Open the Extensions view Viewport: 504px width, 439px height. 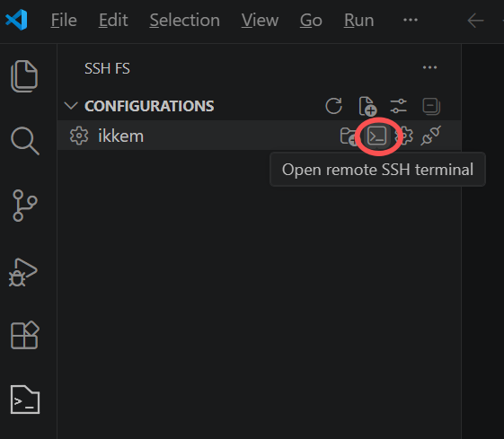[x=25, y=335]
